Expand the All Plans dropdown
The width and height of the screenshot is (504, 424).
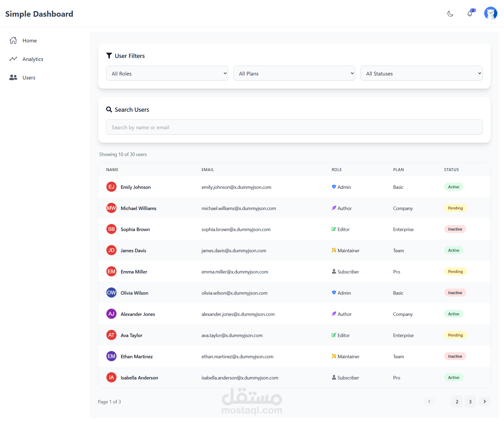294,73
